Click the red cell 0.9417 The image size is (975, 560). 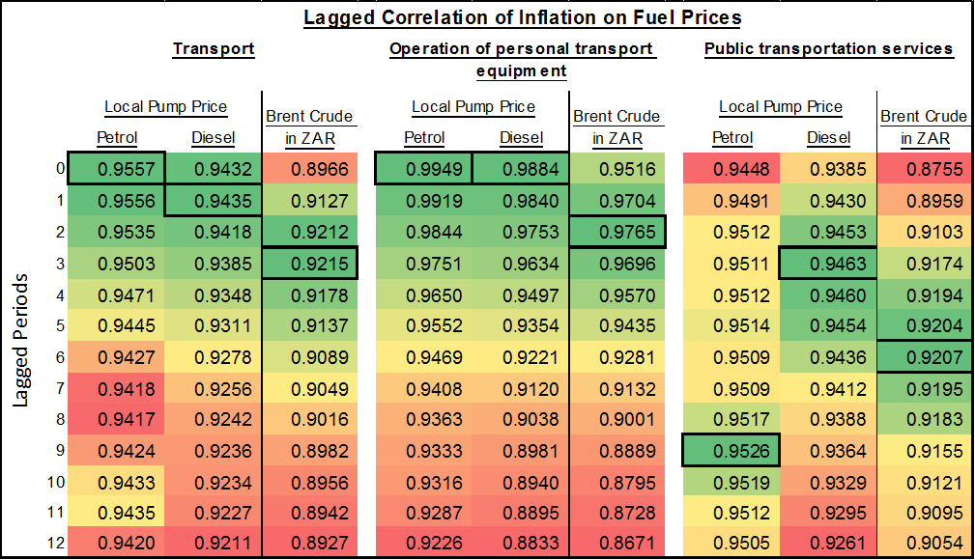[116, 419]
